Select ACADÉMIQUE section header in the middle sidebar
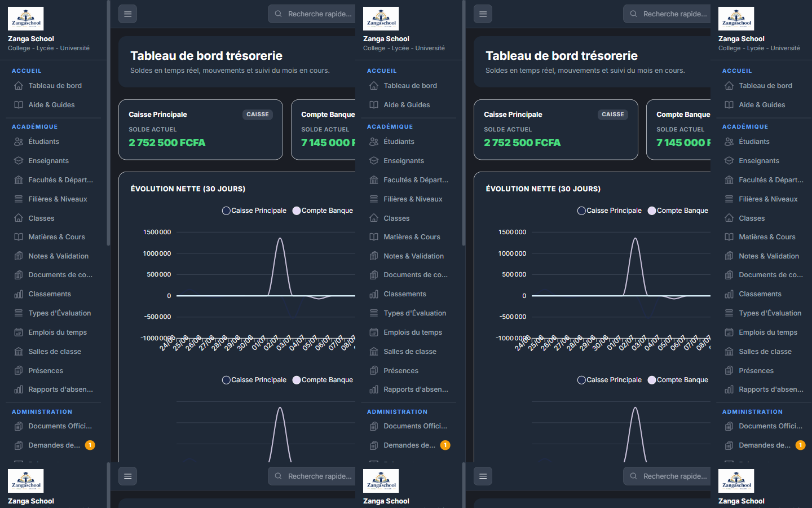 pos(390,127)
